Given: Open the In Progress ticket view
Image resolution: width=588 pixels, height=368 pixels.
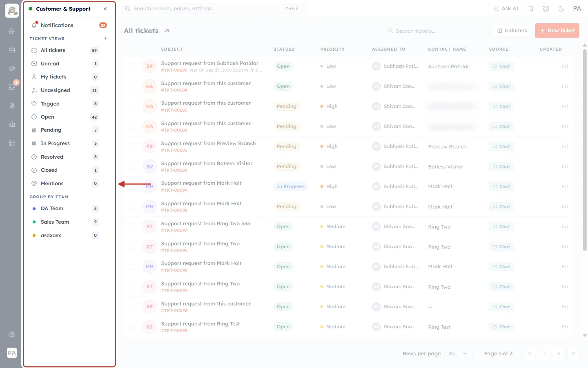Looking at the screenshot, I should coord(65,144).
